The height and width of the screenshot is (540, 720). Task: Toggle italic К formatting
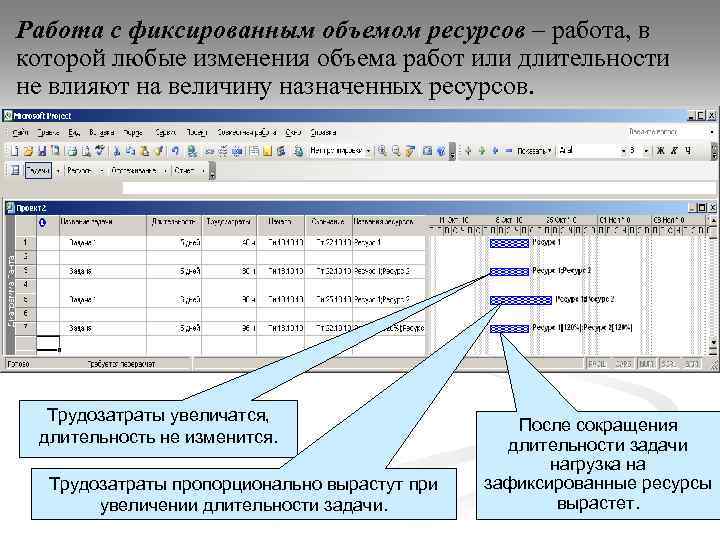pyautogui.click(x=674, y=151)
